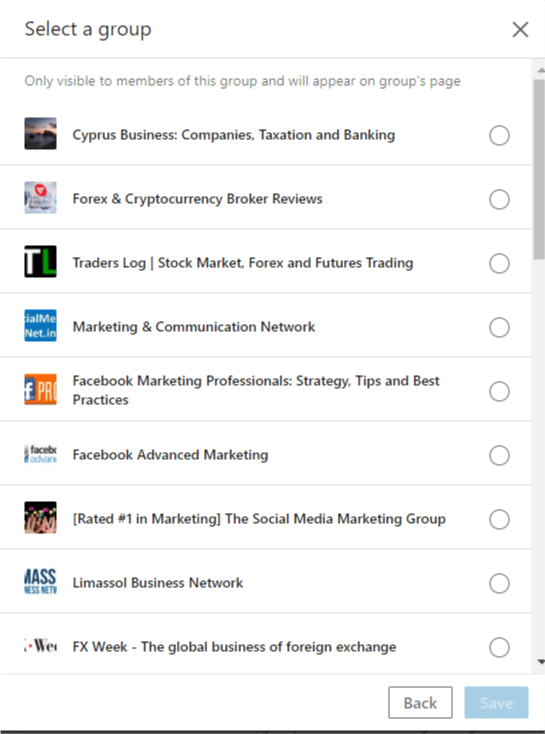The height and width of the screenshot is (734, 545).
Task: Click the Facebook Marketing Professionals orange logo
Action: [41, 389]
